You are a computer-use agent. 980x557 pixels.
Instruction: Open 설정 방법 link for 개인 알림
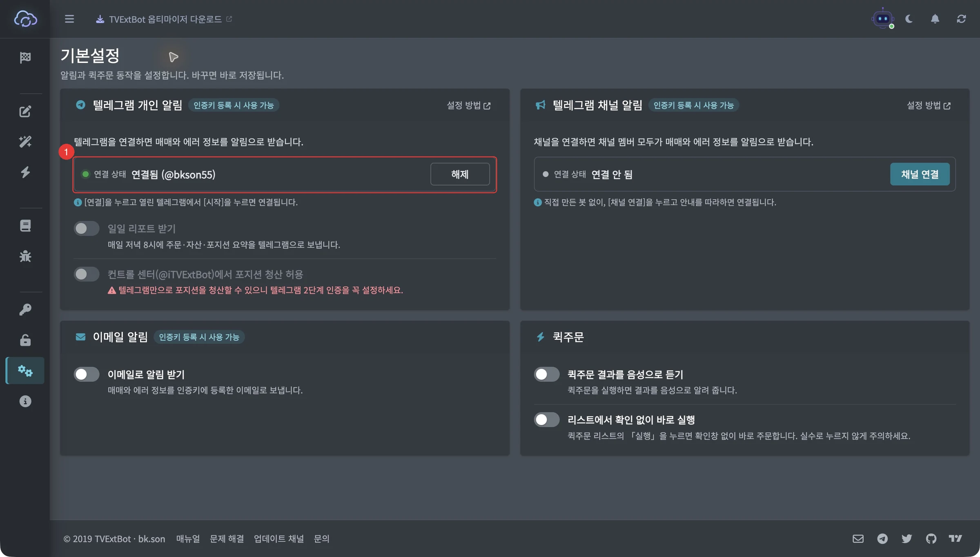[x=469, y=105]
